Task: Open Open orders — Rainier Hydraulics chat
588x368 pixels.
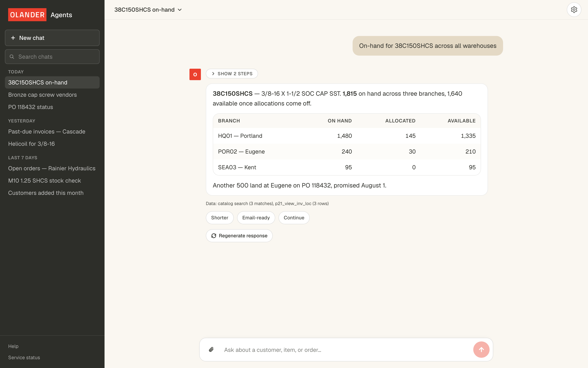Action: pyautogui.click(x=52, y=168)
